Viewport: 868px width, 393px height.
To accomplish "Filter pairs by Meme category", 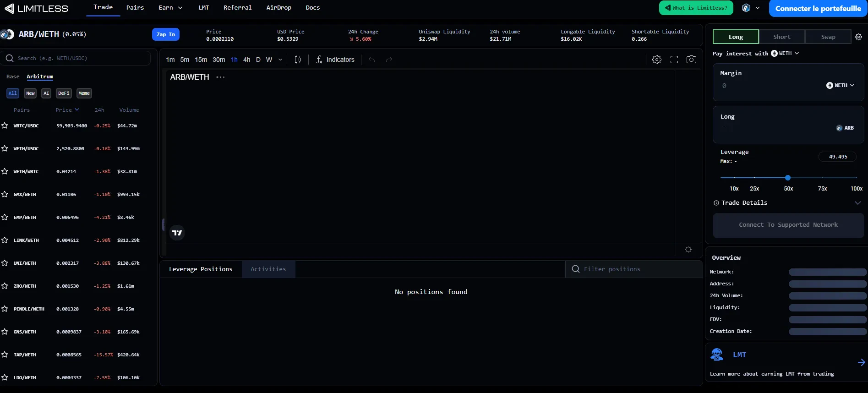I will 84,93.
